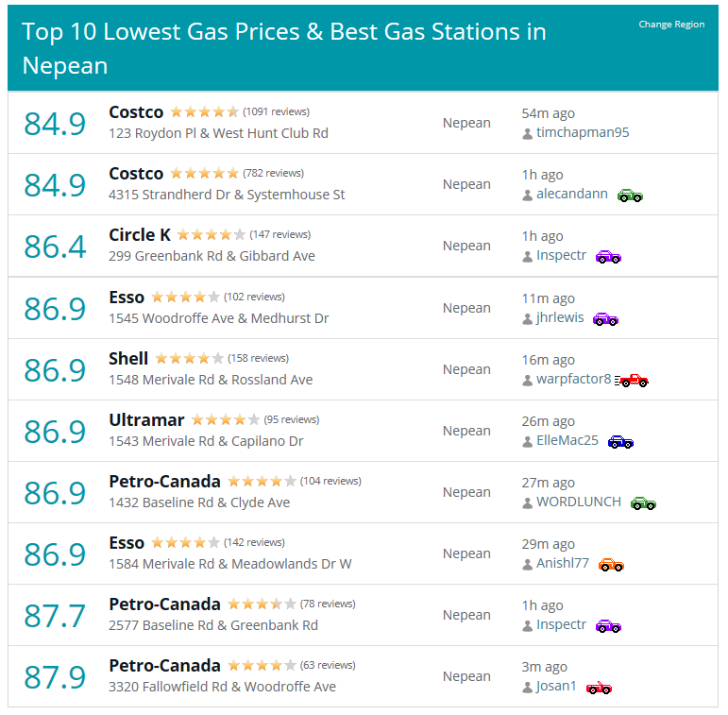Click green car icon beside WORDLUNCH
This screenshot has height=715, width=728.
point(643,503)
